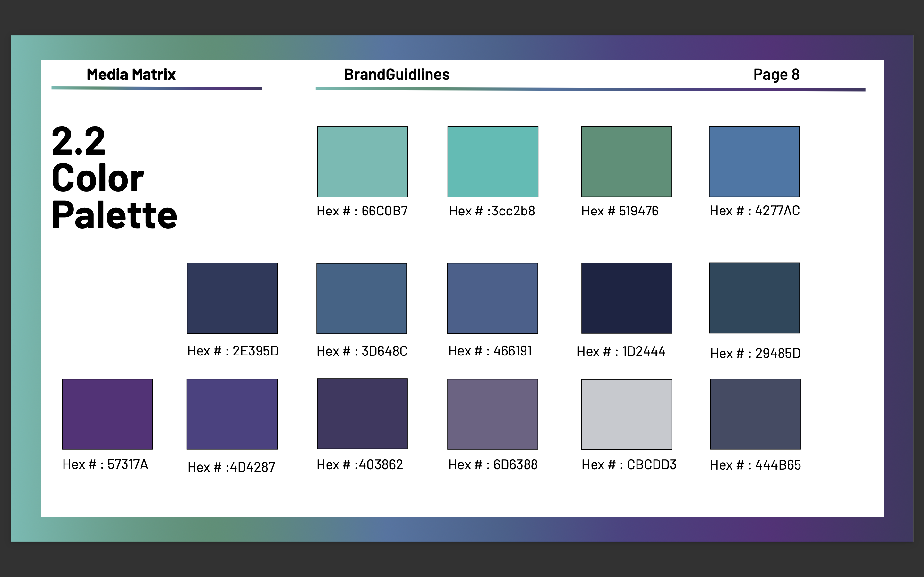This screenshot has width=924, height=577.
Task: Click the Page 8 indicator
Action: [775, 75]
